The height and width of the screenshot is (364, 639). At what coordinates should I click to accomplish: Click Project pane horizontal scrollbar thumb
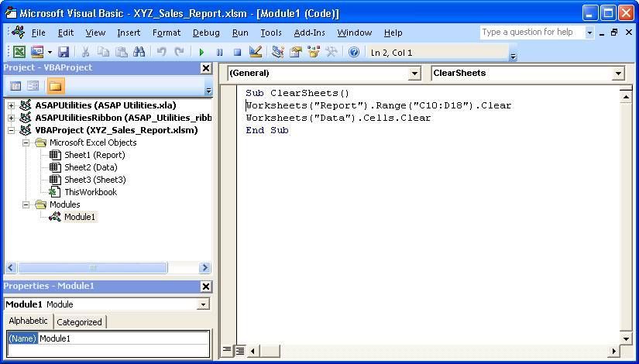click(92, 268)
